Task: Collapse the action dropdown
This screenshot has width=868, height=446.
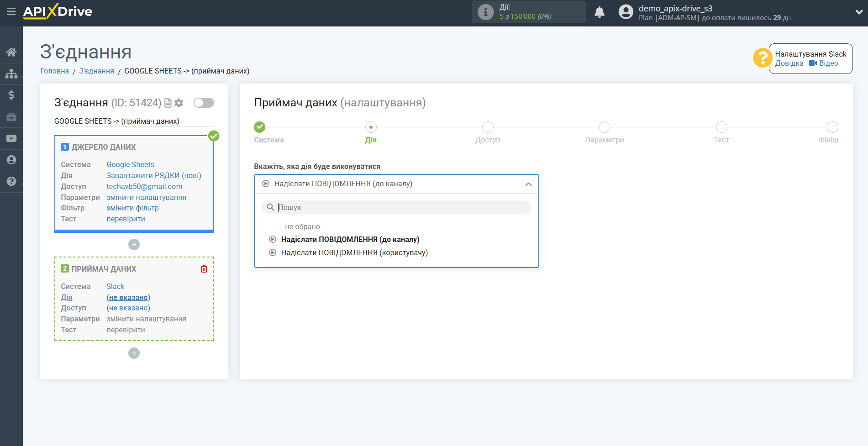Action: coord(528,184)
